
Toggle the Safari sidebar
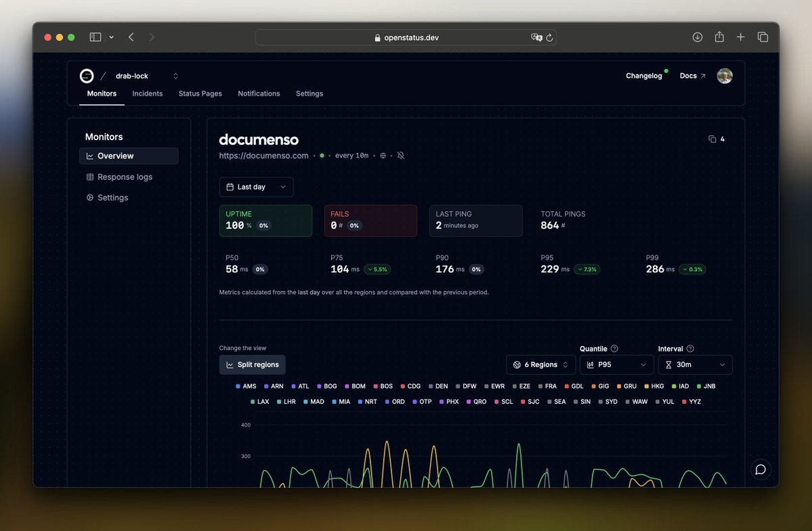pyautogui.click(x=95, y=37)
